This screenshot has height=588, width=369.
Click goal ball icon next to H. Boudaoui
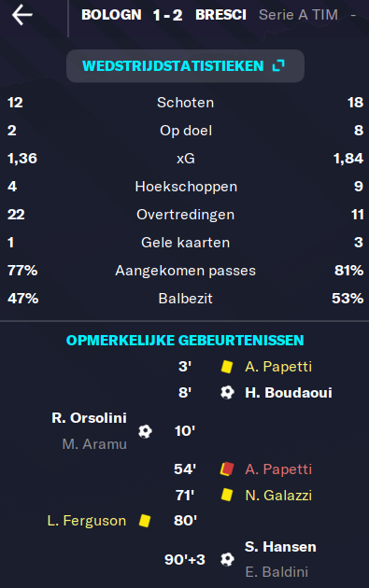(x=227, y=393)
